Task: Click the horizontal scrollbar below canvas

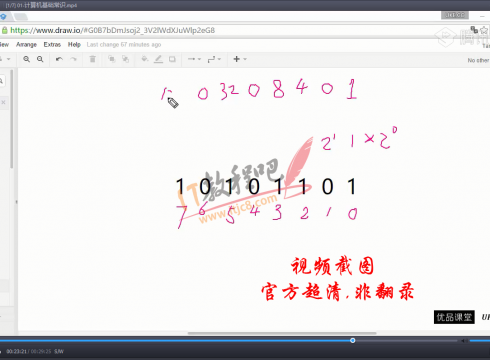Action: [x=282, y=333]
